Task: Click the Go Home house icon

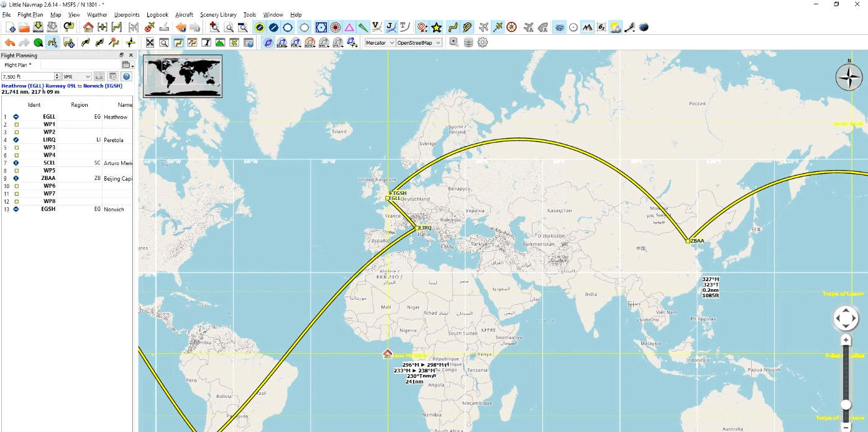Action: (x=88, y=27)
